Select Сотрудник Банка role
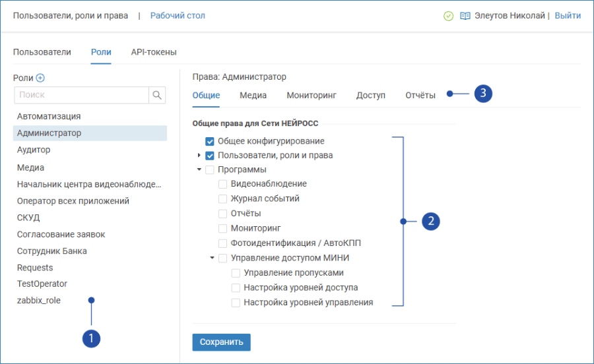The image size is (594, 364). click(x=90, y=251)
